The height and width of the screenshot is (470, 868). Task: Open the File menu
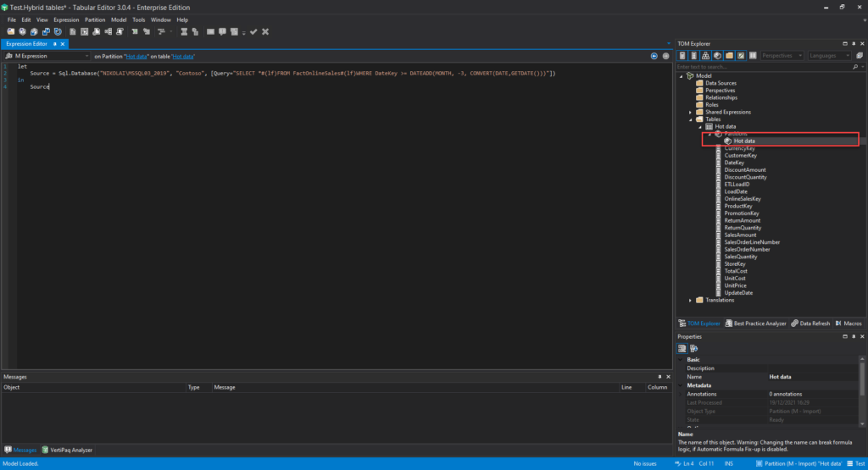[x=12, y=20]
